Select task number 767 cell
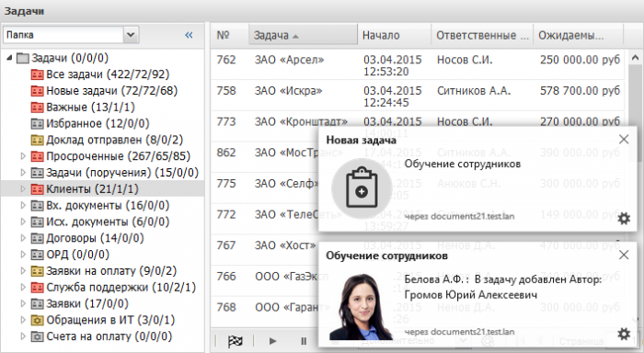The width and height of the screenshot is (644, 353). (226, 245)
